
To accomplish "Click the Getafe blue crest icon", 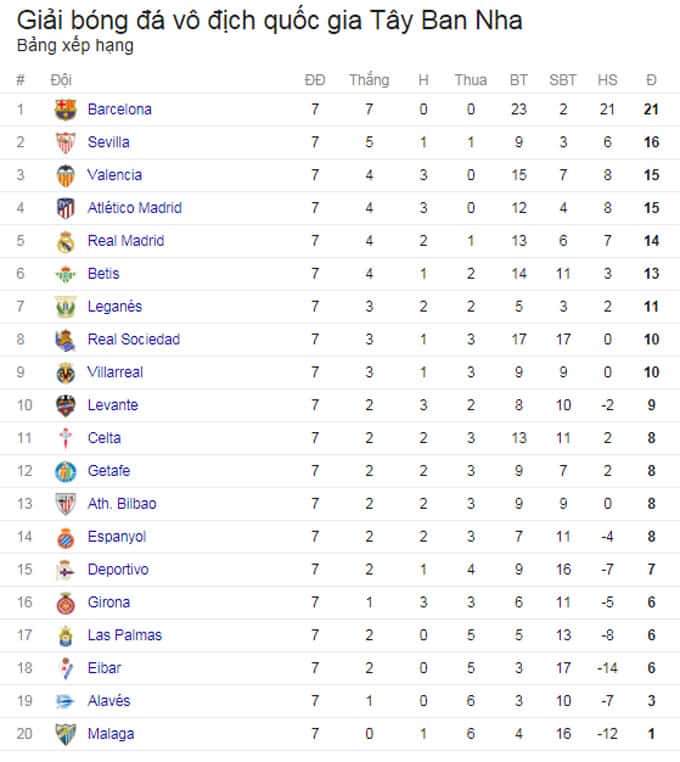I will tap(66, 471).
